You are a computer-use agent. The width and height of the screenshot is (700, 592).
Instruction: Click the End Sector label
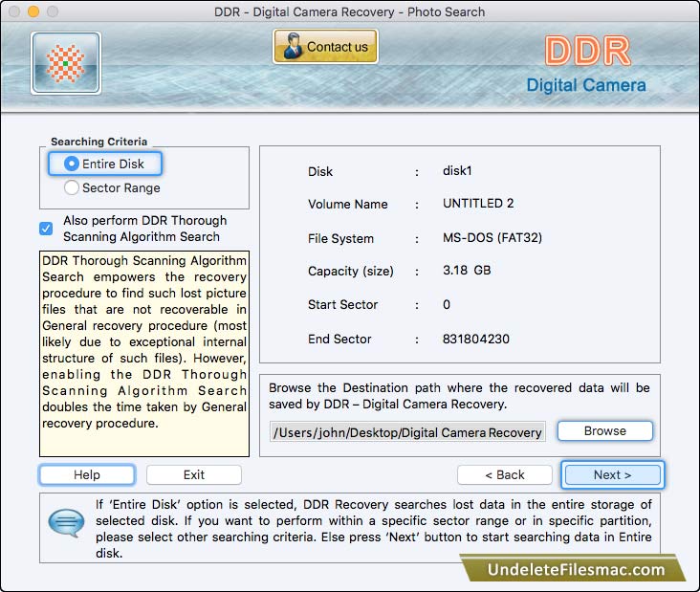(x=339, y=339)
